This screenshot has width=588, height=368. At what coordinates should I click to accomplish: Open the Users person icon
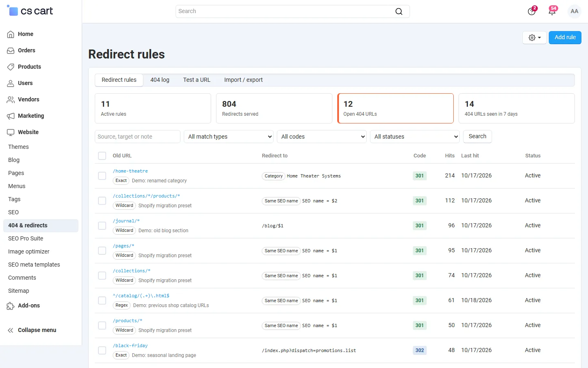[x=11, y=83]
